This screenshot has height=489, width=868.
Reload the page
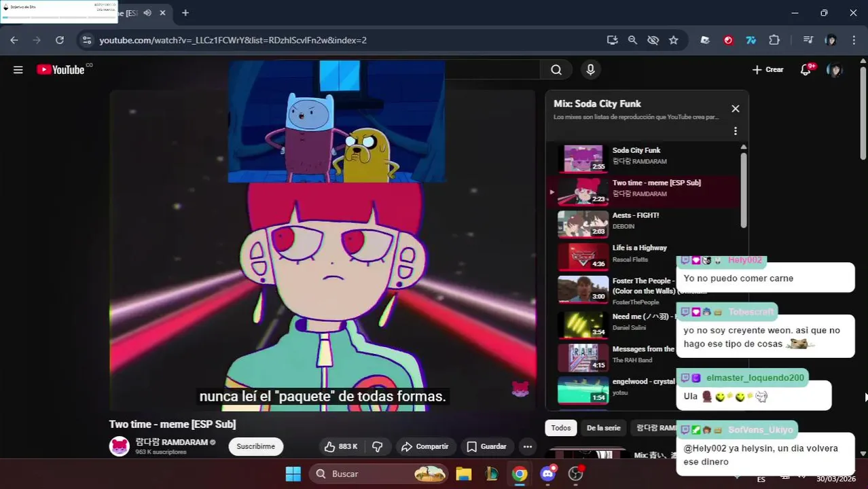tap(60, 40)
